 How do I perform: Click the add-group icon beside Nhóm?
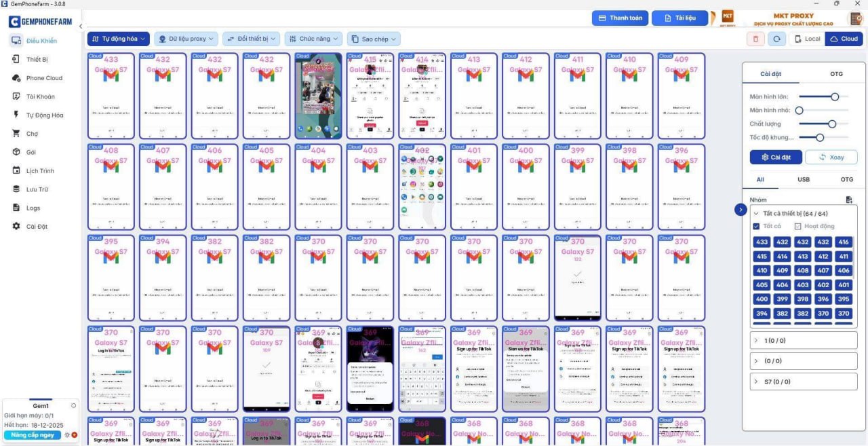pos(849,200)
